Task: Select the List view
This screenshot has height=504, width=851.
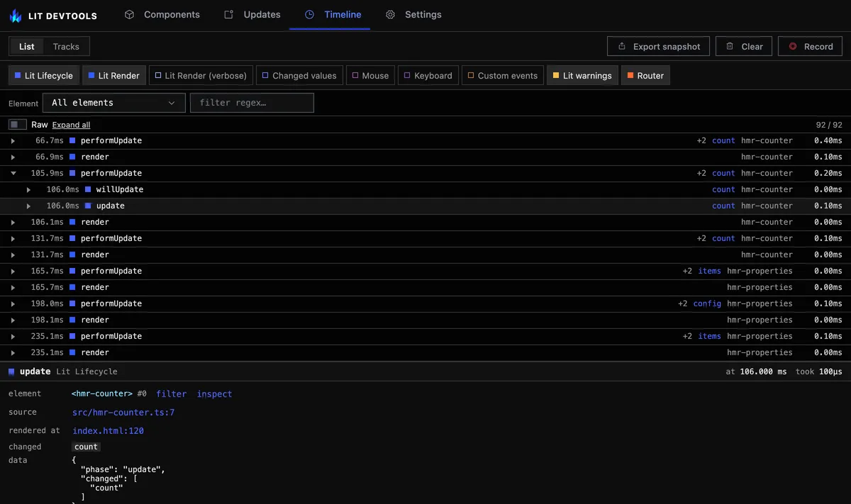Action: click(27, 47)
